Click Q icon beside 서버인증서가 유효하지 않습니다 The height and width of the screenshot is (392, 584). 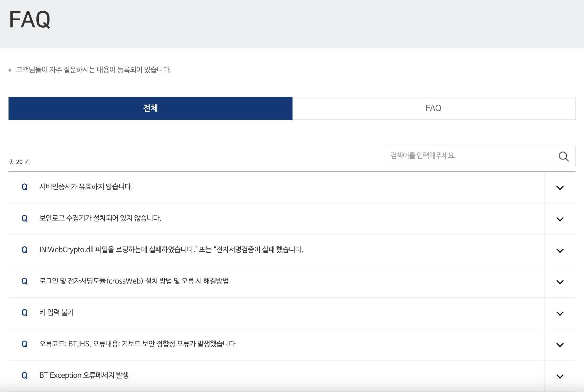click(x=24, y=187)
